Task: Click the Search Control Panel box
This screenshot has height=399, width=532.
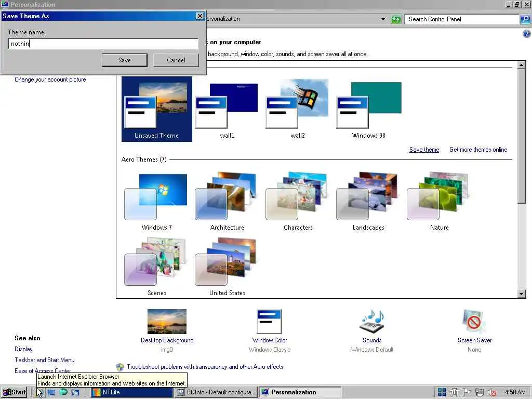Action: click(x=462, y=19)
